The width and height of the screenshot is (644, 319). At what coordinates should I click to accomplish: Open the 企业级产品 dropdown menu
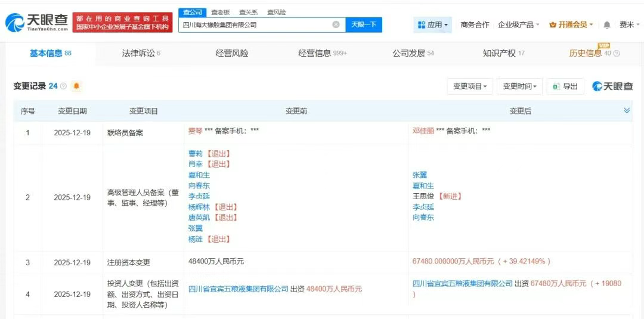518,25
